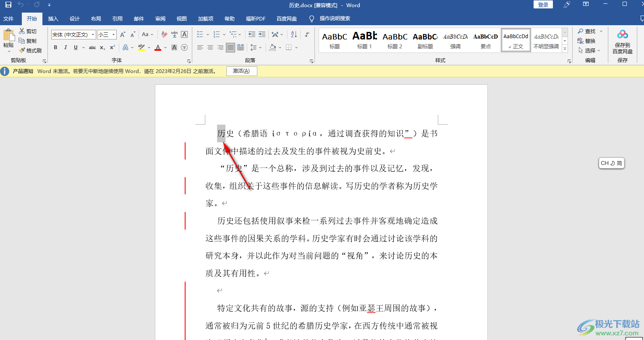Click the Cut (剪切) scissors button

click(x=28, y=31)
